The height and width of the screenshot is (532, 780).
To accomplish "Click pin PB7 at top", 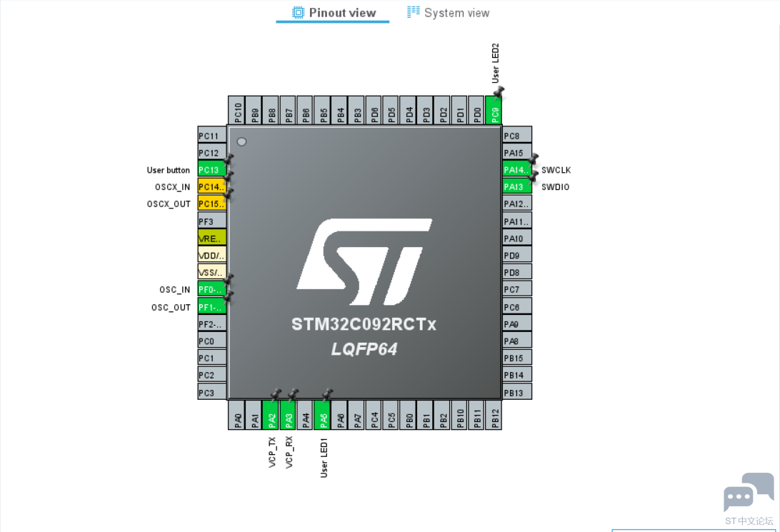I will click(x=288, y=111).
